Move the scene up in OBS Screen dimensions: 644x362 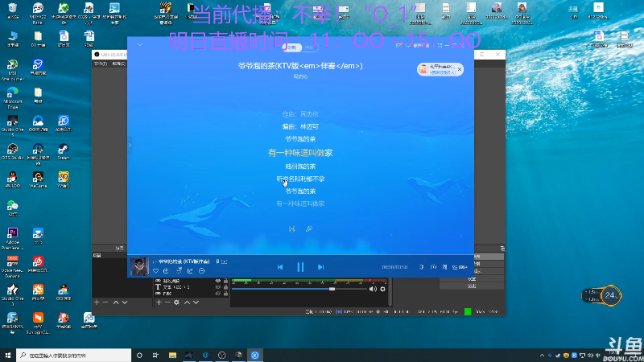116,302
